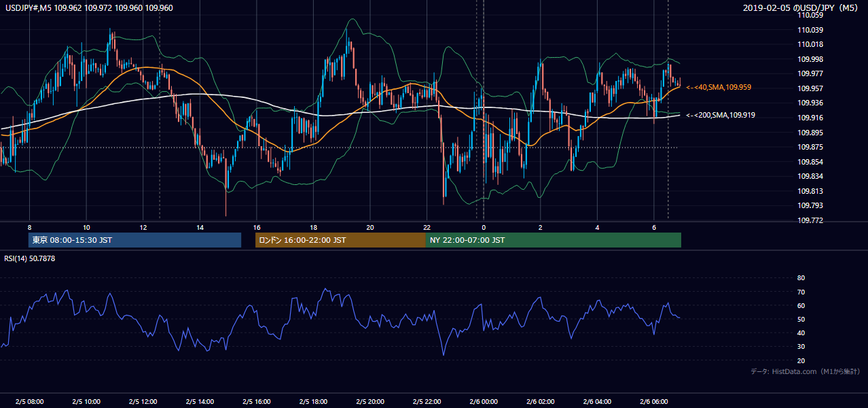
Task: Click the RSI 70 level label
Action: point(801,292)
